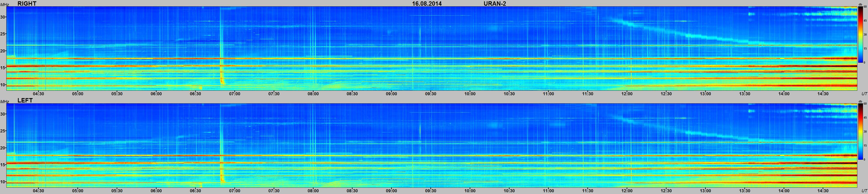
Task: Click the 30 MHz axis label in RIGHT panel
Action: click(3, 17)
